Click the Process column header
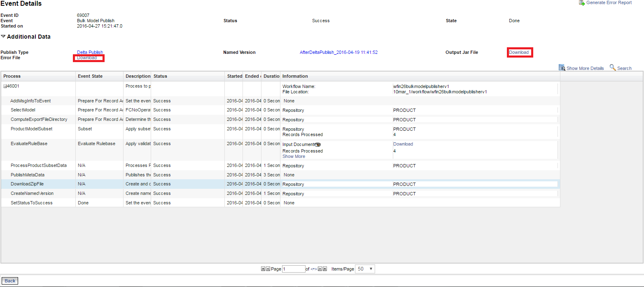Screen dimensions: 644x287 12,76
